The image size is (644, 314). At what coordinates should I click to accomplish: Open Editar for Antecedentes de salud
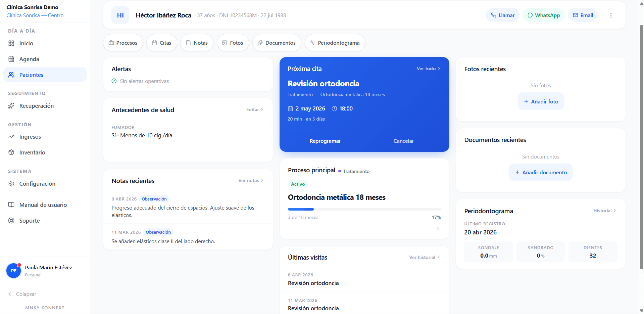click(255, 109)
